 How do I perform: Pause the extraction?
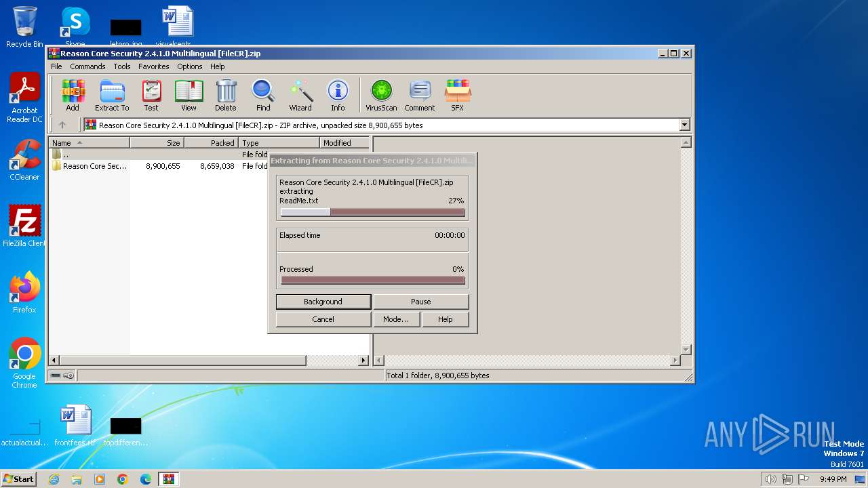[421, 302]
